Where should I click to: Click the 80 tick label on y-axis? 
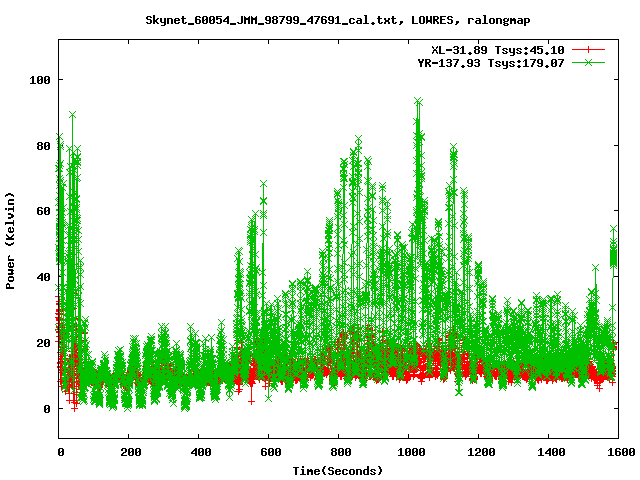click(45, 145)
